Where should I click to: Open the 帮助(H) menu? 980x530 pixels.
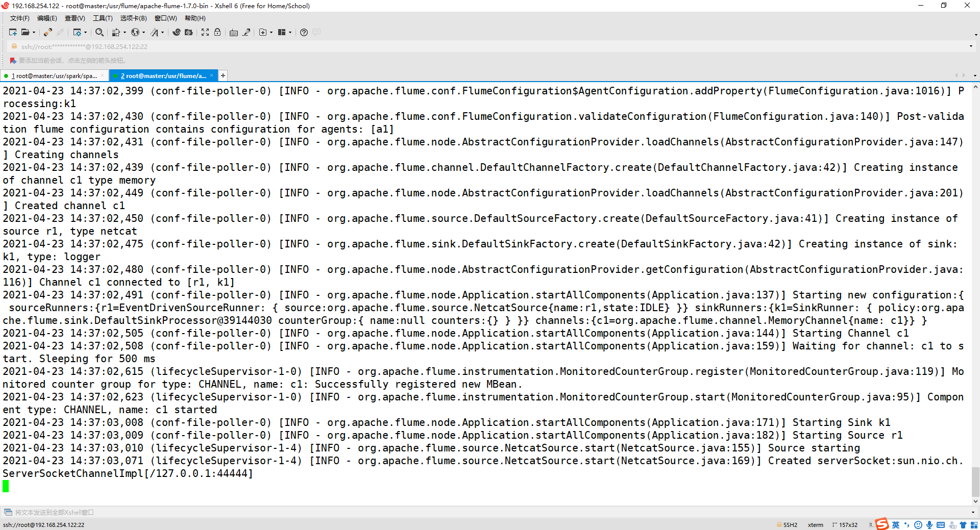tap(195, 18)
